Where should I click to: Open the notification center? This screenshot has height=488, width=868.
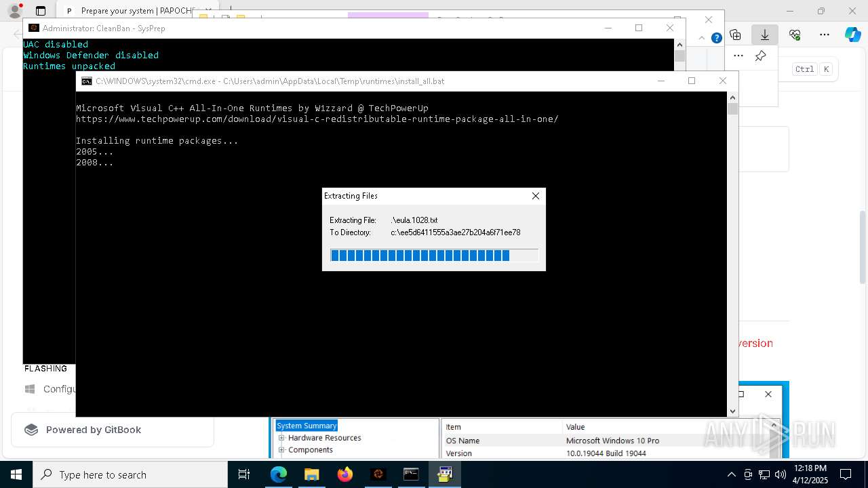(846, 474)
